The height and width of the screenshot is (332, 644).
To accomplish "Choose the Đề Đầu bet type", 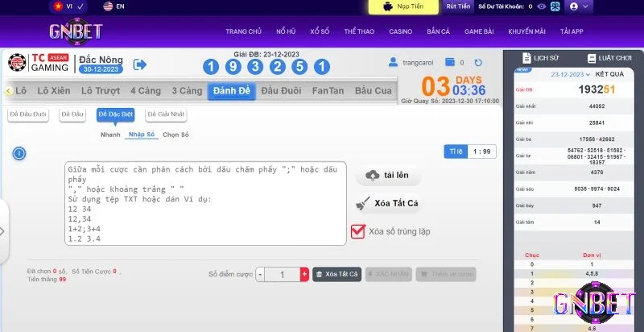I will click(x=72, y=114).
